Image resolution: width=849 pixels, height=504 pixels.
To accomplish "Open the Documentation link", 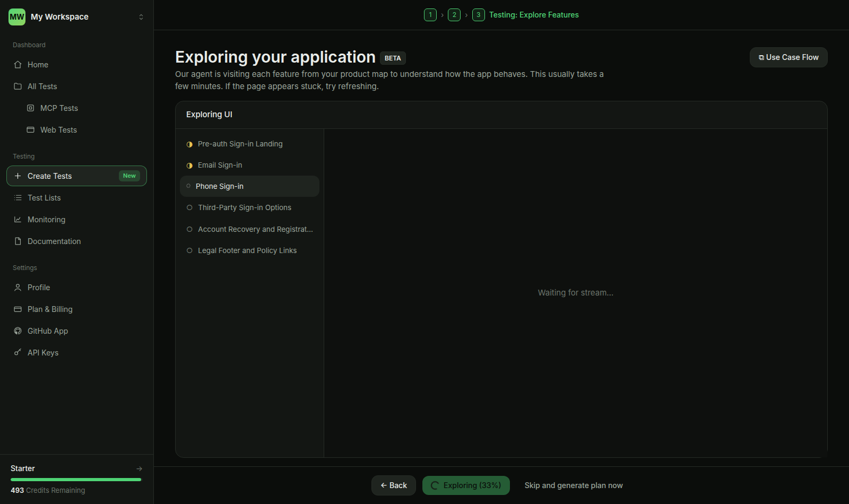I will 76,241.
